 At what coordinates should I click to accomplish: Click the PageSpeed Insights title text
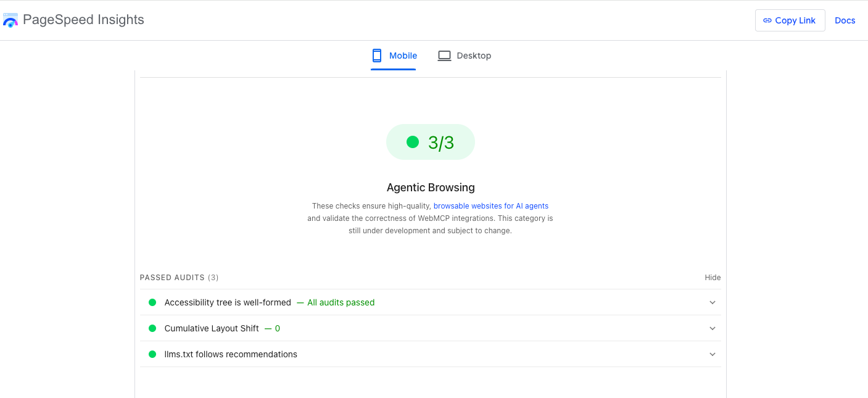click(x=83, y=20)
